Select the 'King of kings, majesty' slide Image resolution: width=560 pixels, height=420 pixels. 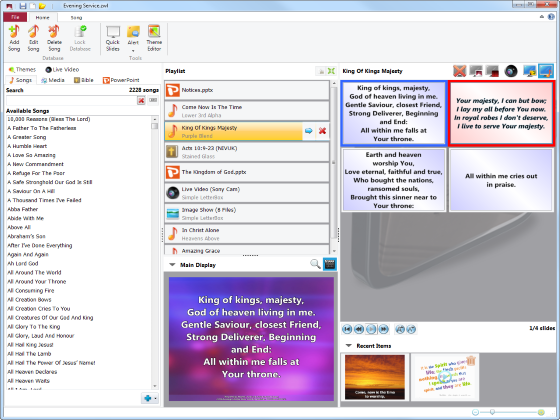point(394,113)
